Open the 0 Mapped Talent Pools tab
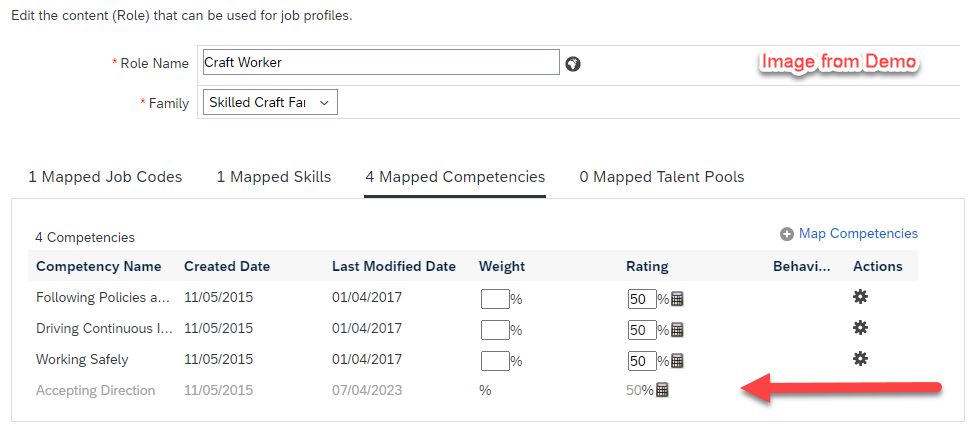Image resolution: width=970 pixels, height=433 pixels. pos(662,178)
